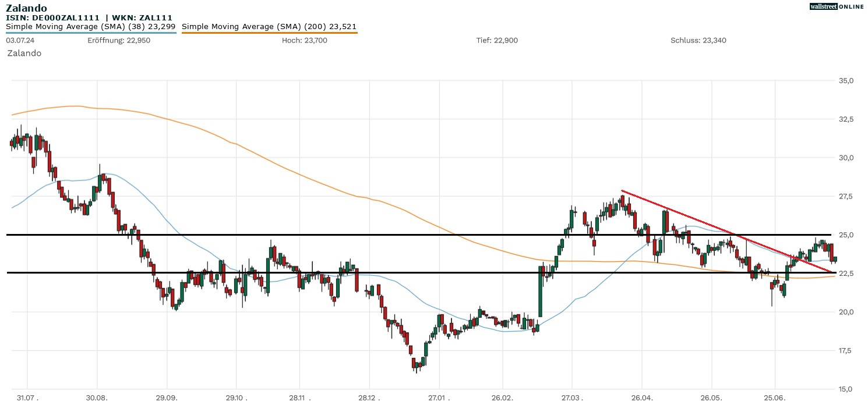The image size is (868, 401).
Task: Click the 31.07. date axis label
Action: [x=27, y=397]
